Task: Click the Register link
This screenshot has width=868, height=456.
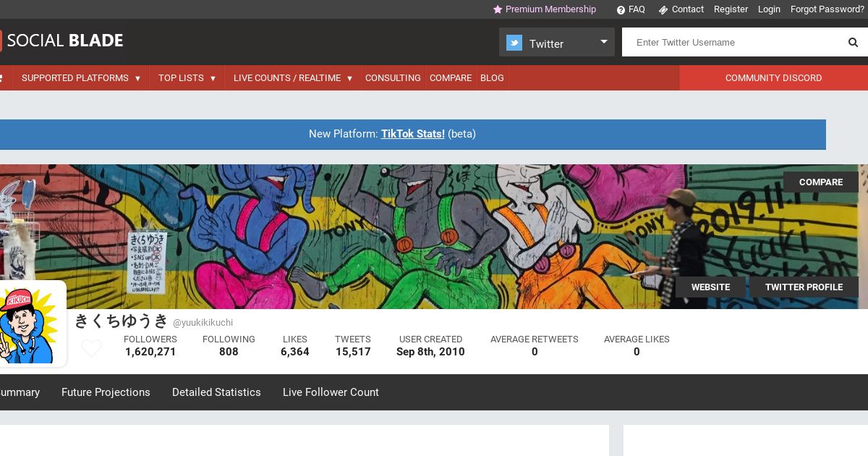Action: (731, 9)
